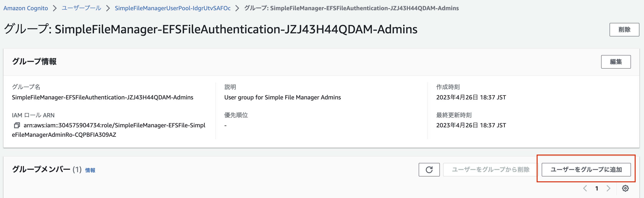
Task: Click the current breadcrumb グループ: ...-Admins
Action: point(351,8)
